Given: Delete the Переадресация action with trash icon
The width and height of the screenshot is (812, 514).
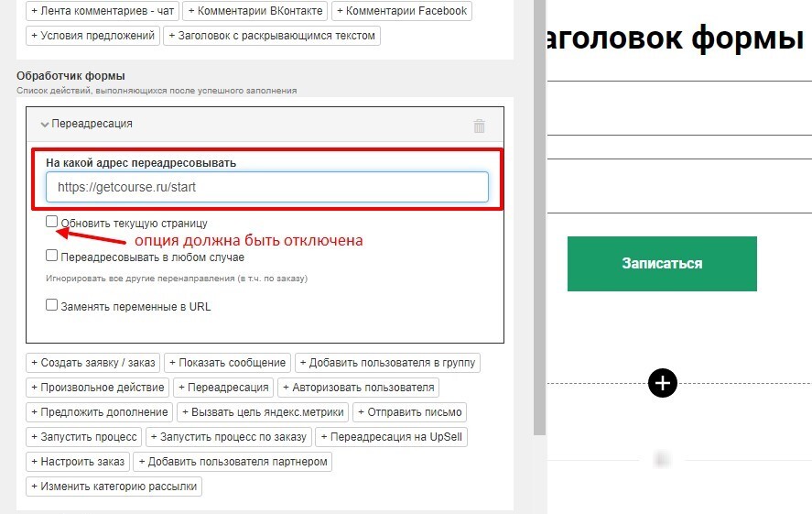Looking at the screenshot, I should coord(479,126).
